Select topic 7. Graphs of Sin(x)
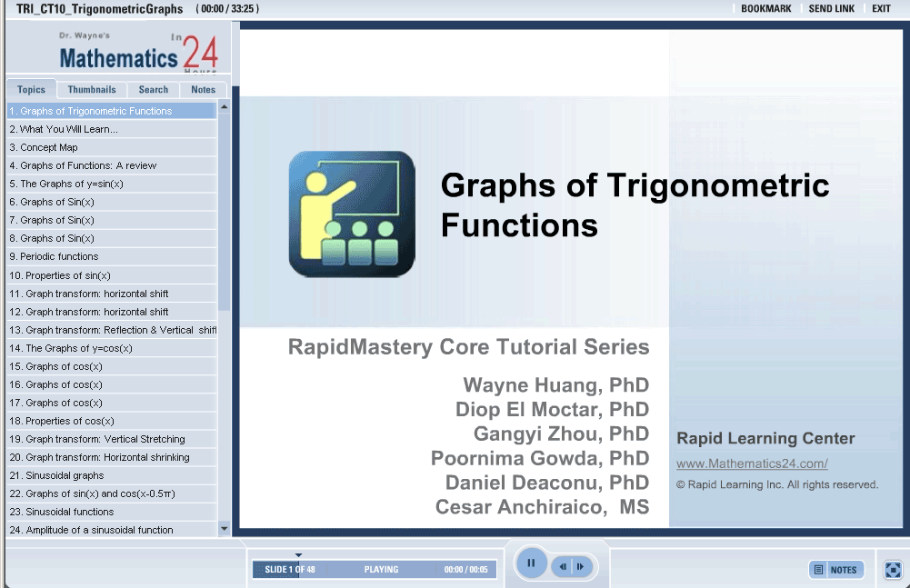 click(x=112, y=220)
